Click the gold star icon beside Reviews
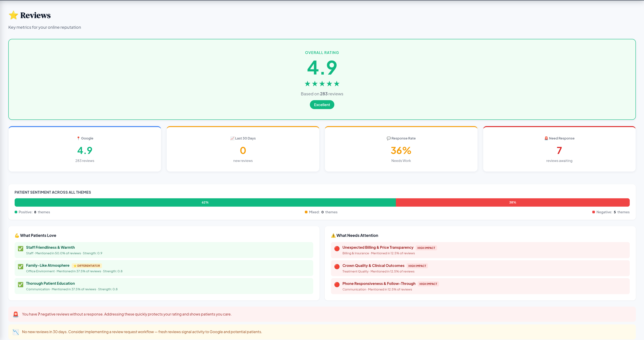The height and width of the screenshot is (340, 644). (x=13, y=15)
